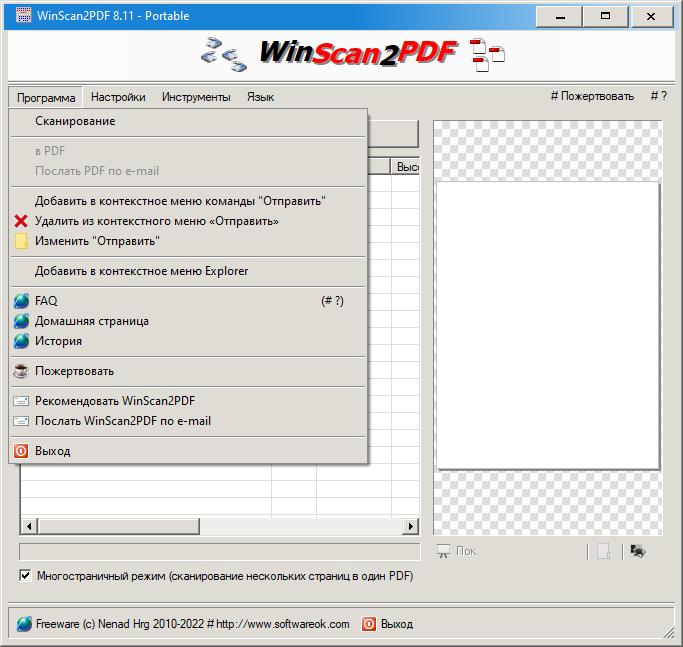
Task: Click left arrow of horizontal scrollbar
Action: tap(29, 526)
